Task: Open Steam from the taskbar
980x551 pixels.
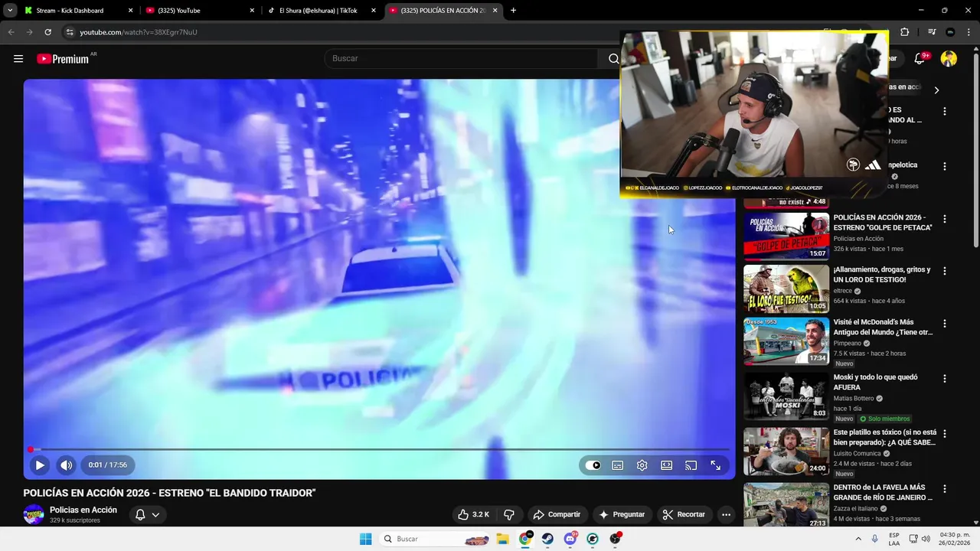Action: point(548,539)
